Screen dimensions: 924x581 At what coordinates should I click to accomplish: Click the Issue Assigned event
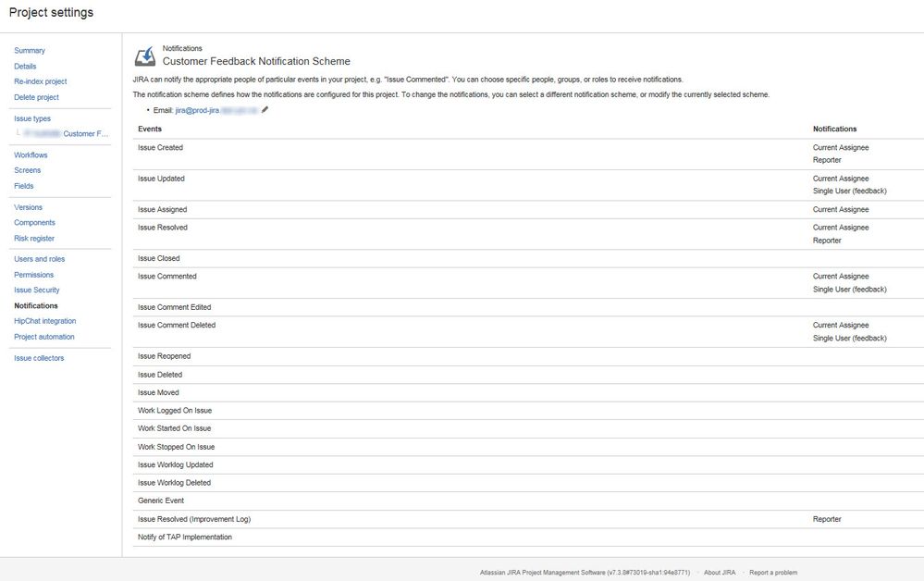click(x=162, y=209)
